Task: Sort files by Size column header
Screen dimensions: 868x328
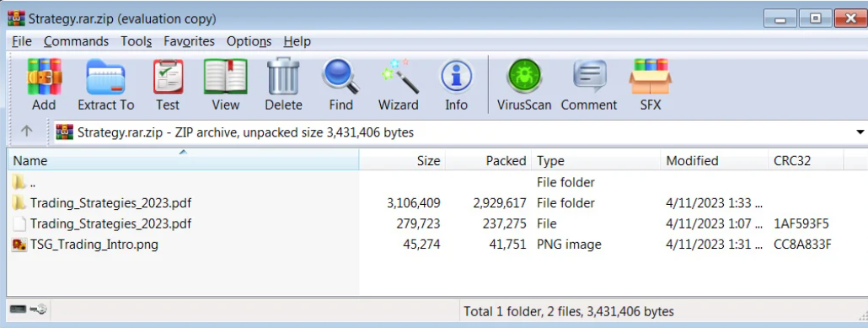Action: (x=403, y=161)
